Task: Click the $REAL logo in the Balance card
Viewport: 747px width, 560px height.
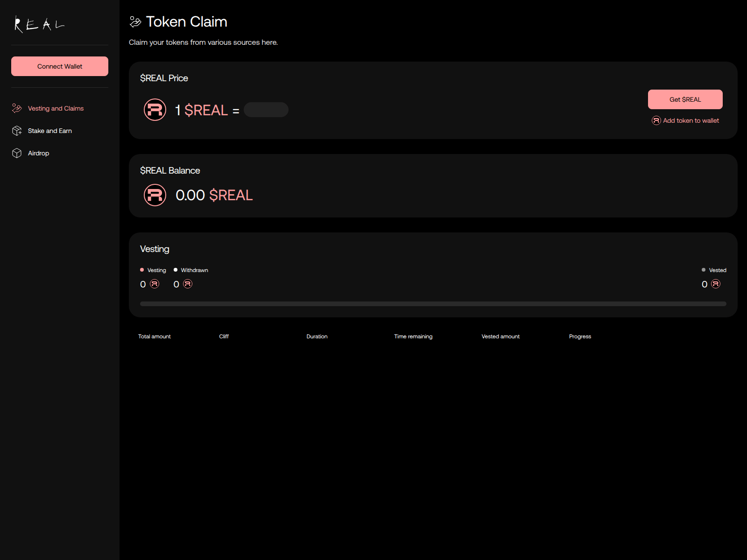Action: click(155, 195)
